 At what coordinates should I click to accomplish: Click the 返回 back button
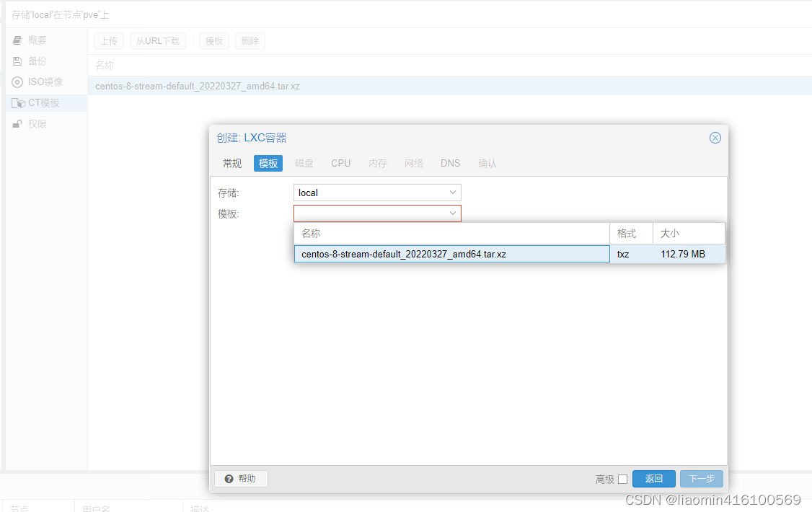point(653,479)
